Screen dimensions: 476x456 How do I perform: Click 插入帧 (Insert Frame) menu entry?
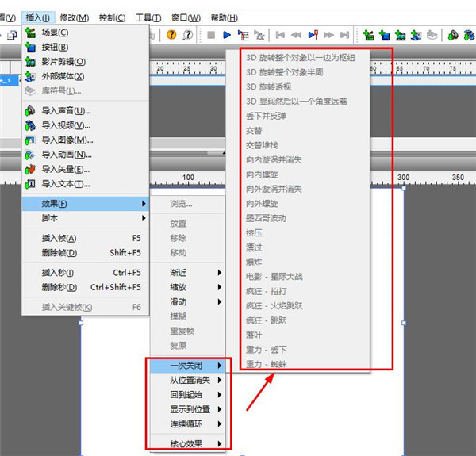(59, 238)
